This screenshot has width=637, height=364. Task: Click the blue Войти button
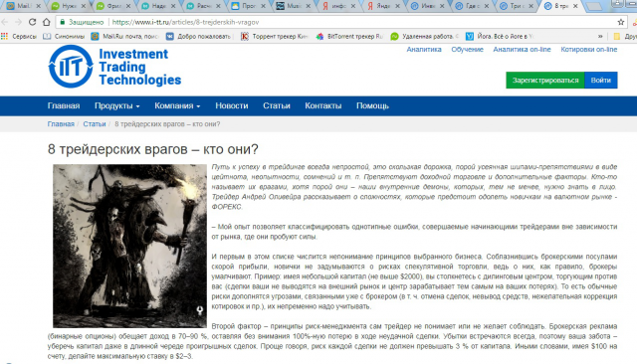click(x=601, y=80)
